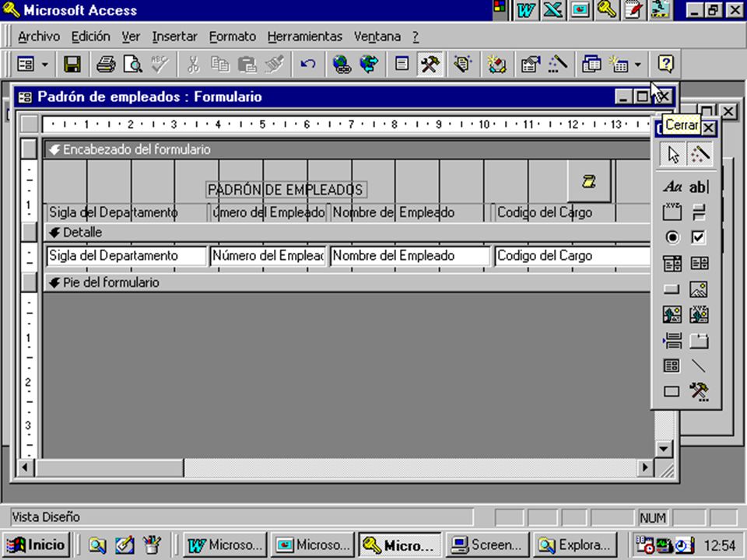Select the Option Group tool in toolbox

[x=672, y=212]
